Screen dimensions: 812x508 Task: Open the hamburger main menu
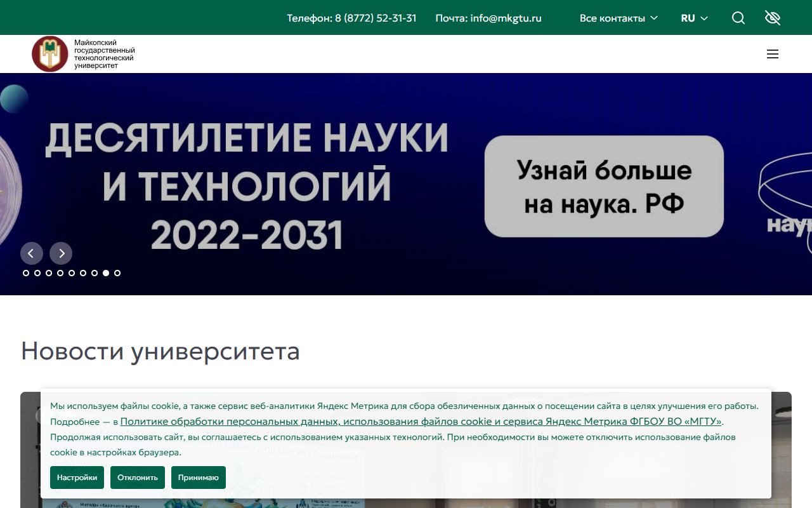(773, 54)
